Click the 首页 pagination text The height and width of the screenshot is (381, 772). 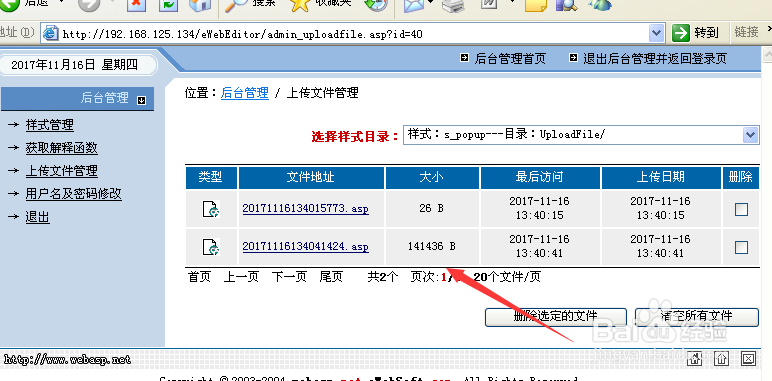(199, 277)
